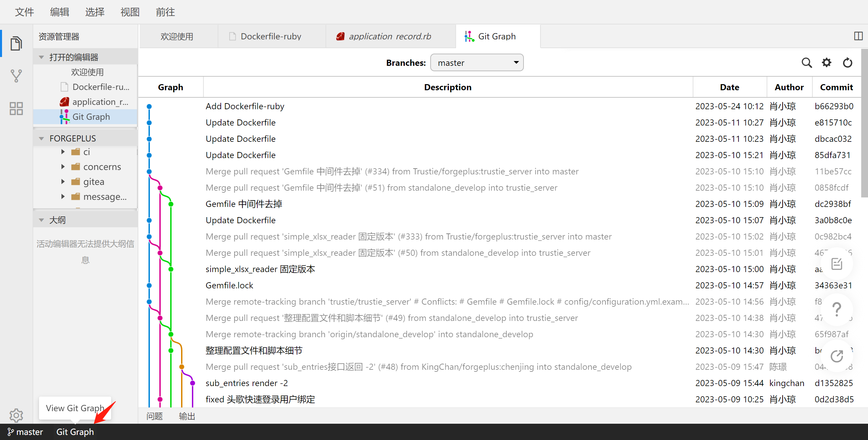Click Git Graph button in status bar
The width and height of the screenshot is (868, 440).
[x=75, y=432]
